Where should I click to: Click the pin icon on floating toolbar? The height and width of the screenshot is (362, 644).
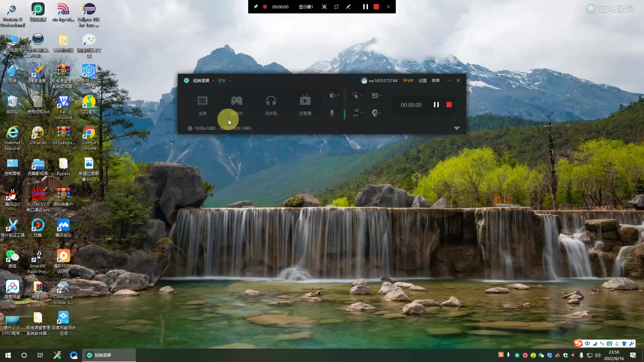[x=256, y=7]
